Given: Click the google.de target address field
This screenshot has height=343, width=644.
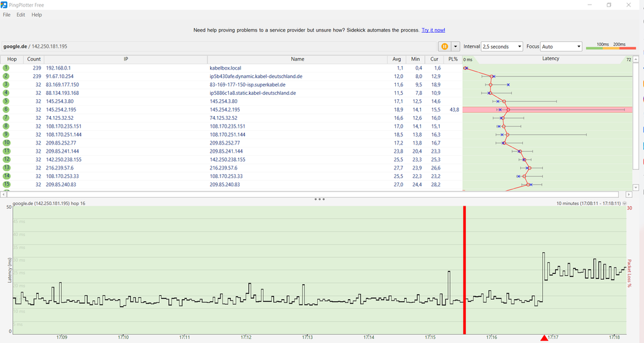Looking at the screenshot, I should [x=219, y=46].
